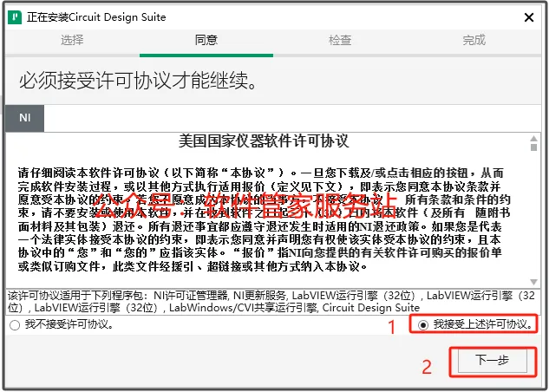Select the 选择 step tab
Viewport: 549px width, 392px height.
point(72,40)
